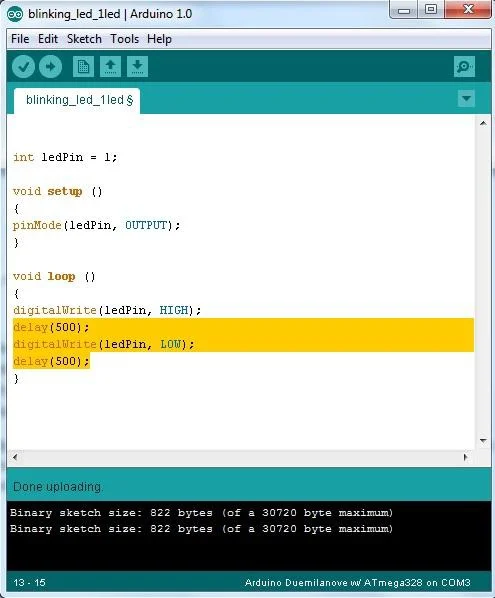Click the second 'Binary sketch size' console line
Screen dimensions: 495x598
click(x=201, y=529)
